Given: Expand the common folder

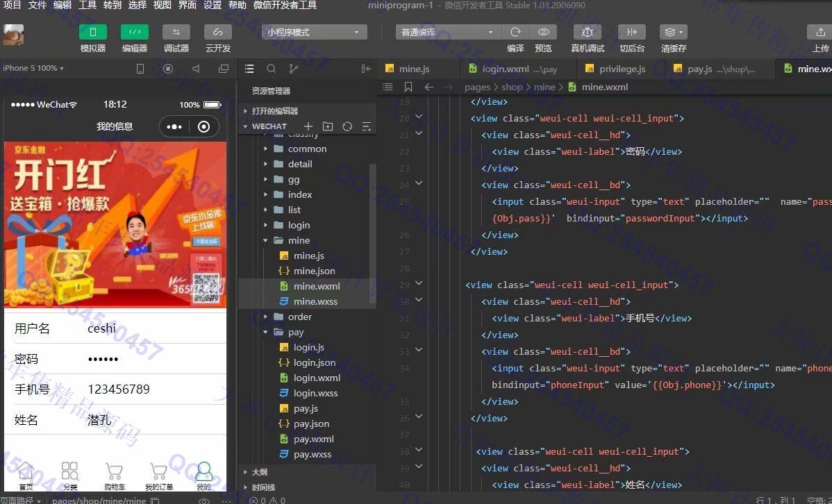Looking at the screenshot, I should pos(307,149).
